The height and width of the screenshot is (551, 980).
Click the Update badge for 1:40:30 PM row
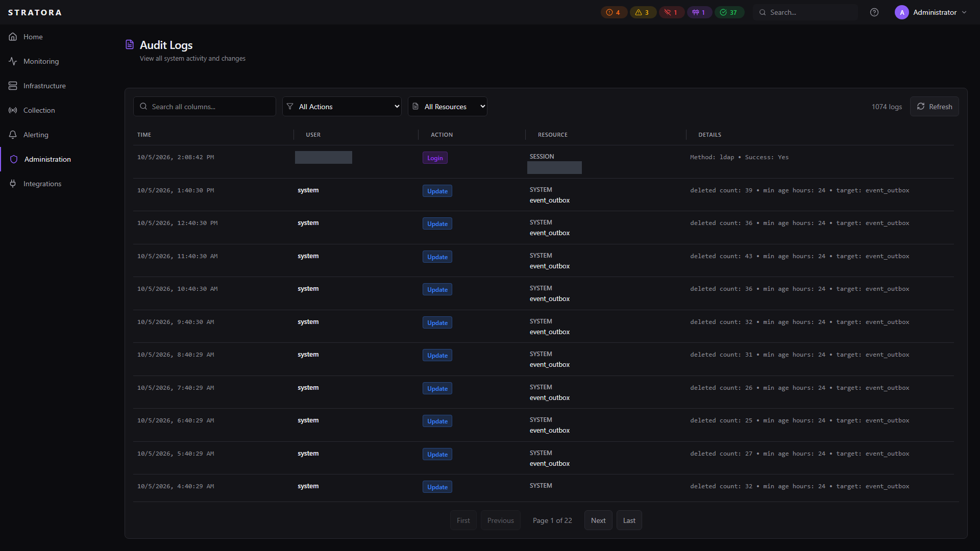point(437,191)
